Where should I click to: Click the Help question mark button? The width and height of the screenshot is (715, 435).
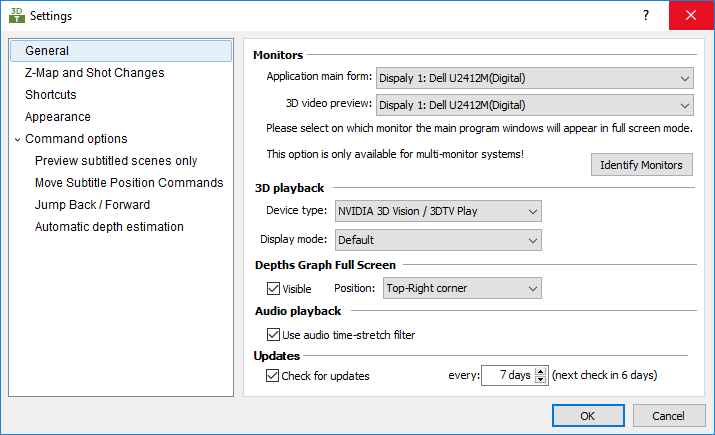point(645,16)
